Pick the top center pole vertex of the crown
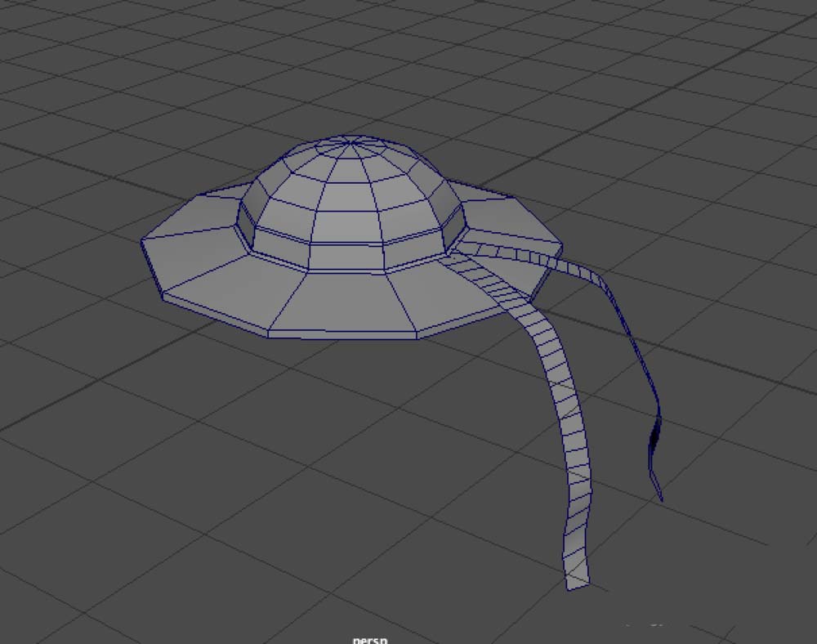817x644 pixels. 352,141
